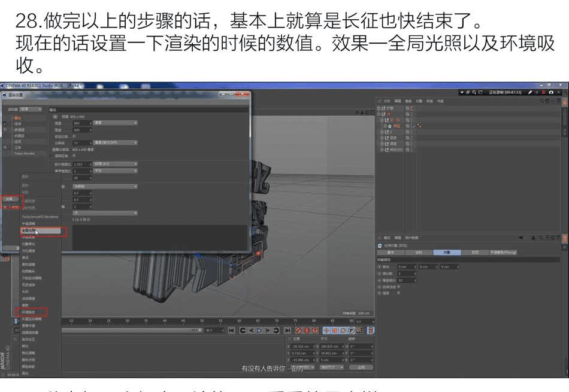Open the pixel aspect 平方 dropdown

tap(116, 171)
